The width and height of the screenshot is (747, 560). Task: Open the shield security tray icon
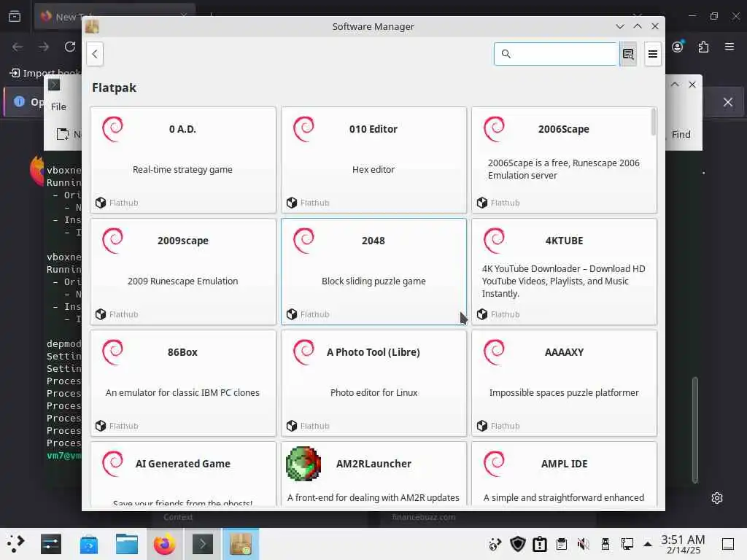coord(518,544)
